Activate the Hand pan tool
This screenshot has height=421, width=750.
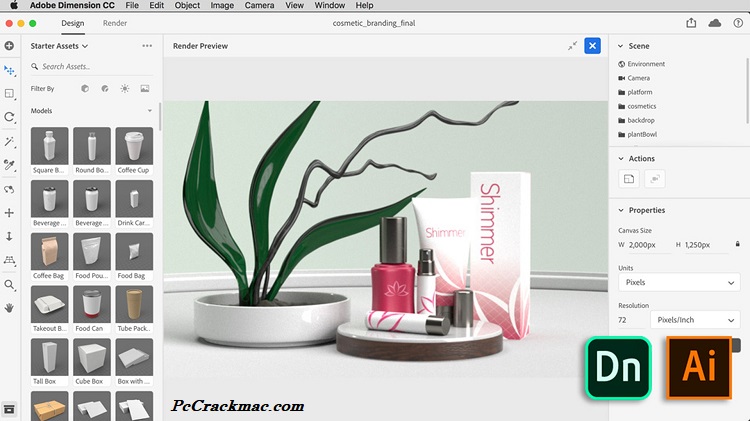pos(10,308)
